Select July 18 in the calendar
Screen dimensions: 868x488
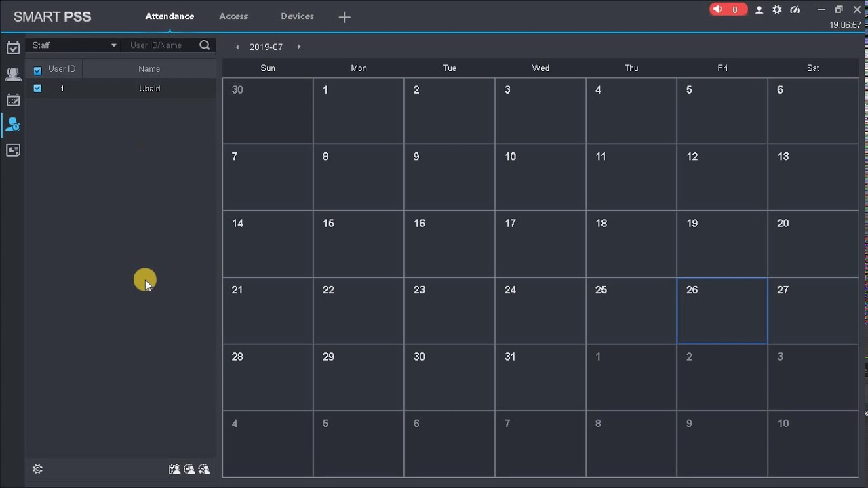coord(631,244)
